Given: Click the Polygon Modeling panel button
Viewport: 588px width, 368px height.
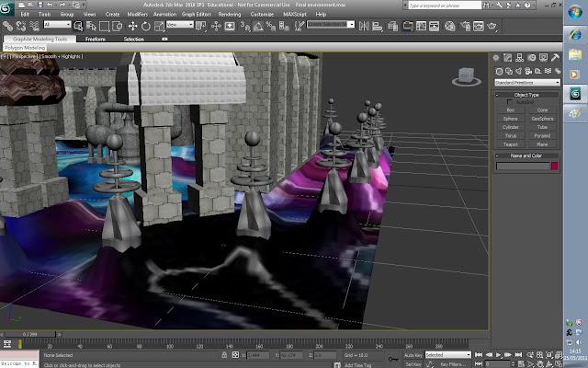Looking at the screenshot, I should [25, 48].
